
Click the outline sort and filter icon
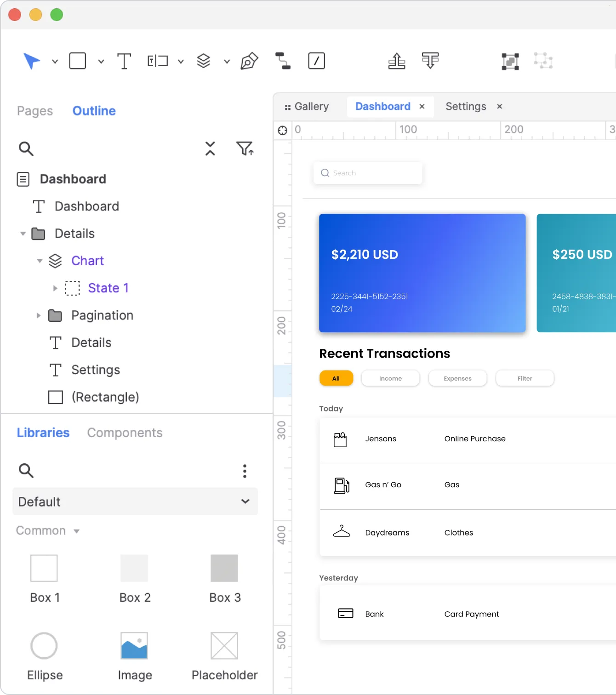click(245, 148)
